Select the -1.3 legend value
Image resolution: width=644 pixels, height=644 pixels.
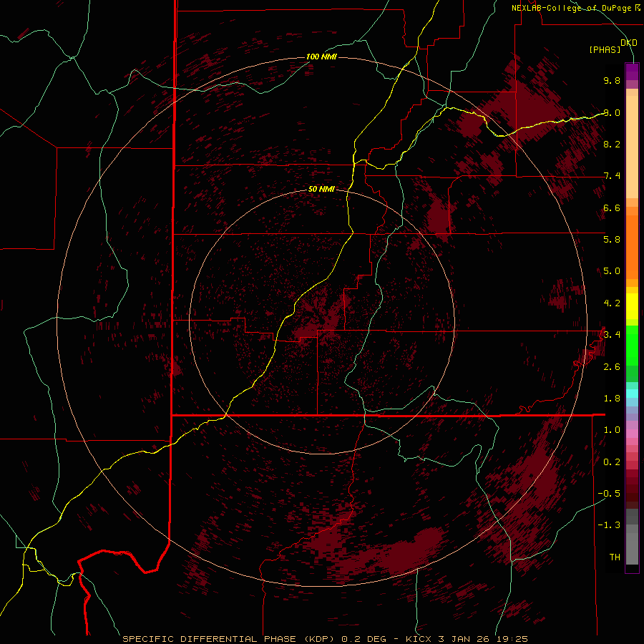pos(609,525)
